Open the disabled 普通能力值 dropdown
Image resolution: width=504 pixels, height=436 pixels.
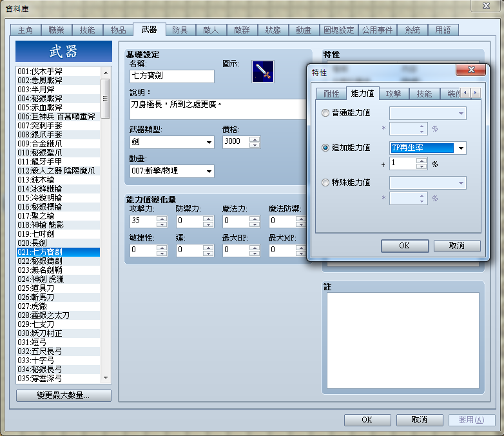[x=428, y=114]
